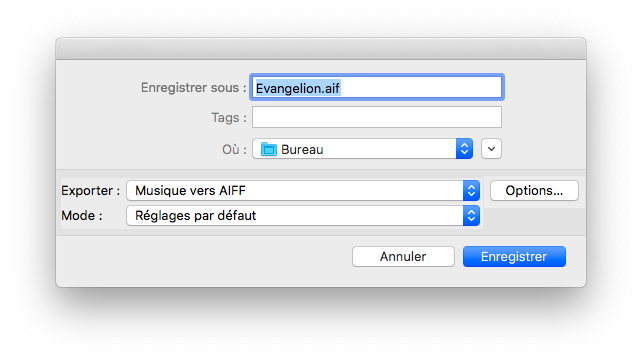Viewport: 642px width, 361px height.
Task: Click the "Enregistrer sous :" label
Action: pyautogui.click(x=194, y=88)
